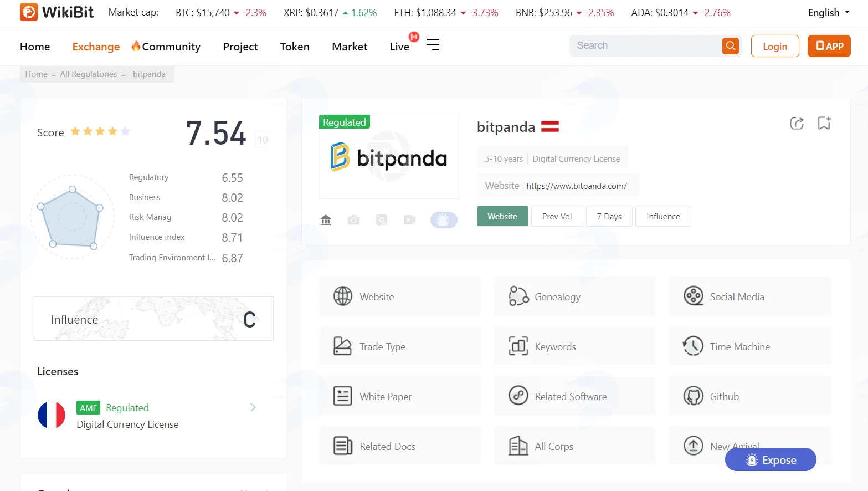The height and width of the screenshot is (491, 868).
Task: Click the video camera icon under the logo
Action: [409, 220]
